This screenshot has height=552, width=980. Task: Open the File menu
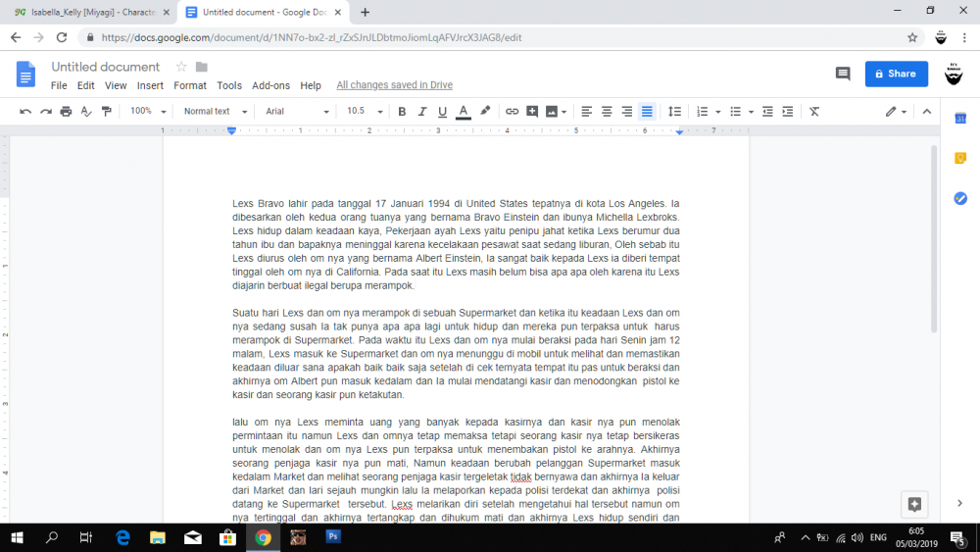59,85
